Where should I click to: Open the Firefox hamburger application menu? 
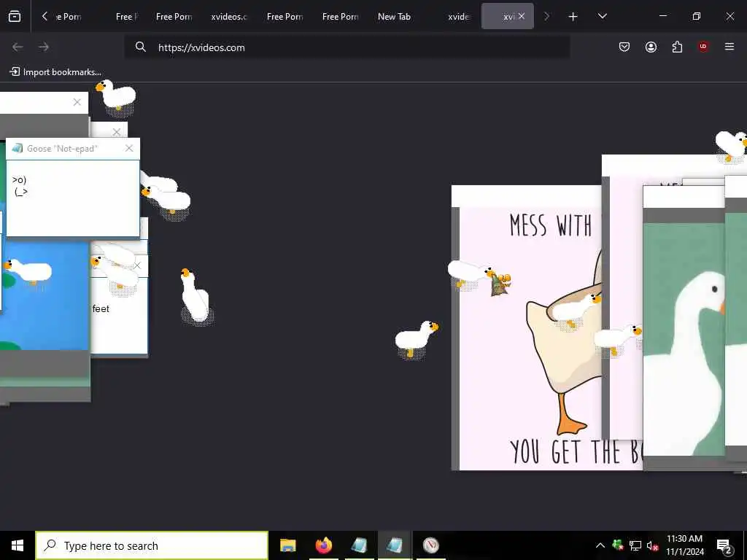click(729, 47)
